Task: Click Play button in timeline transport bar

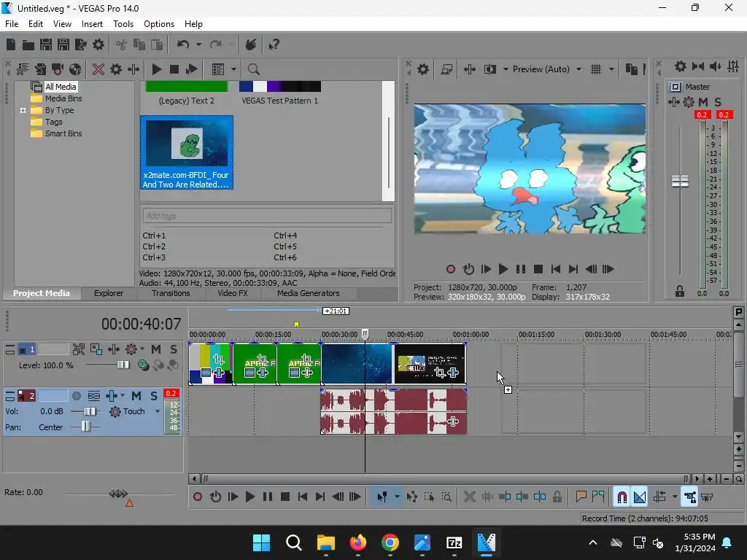Action: click(249, 497)
